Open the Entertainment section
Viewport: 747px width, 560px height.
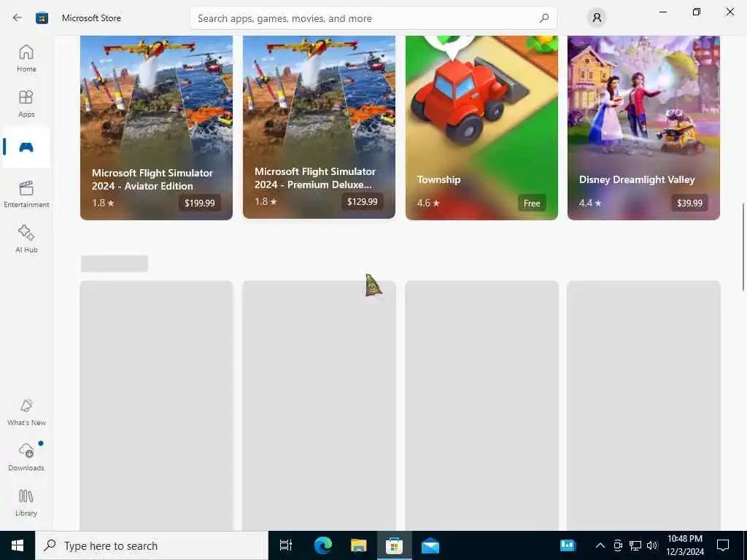point(26,194)
